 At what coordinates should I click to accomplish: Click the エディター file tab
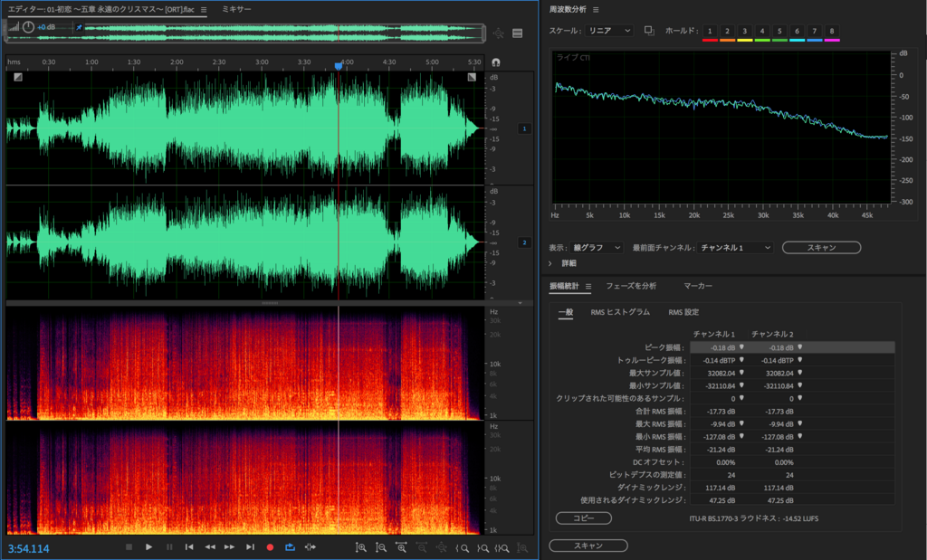[101, 9]
